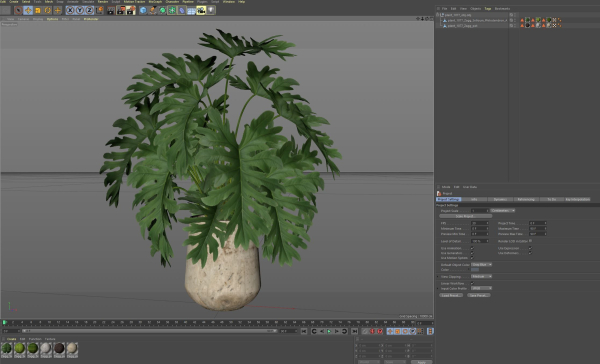
Task: Open the Create menu
Action: pyautogui.click(x=13, y=2)
